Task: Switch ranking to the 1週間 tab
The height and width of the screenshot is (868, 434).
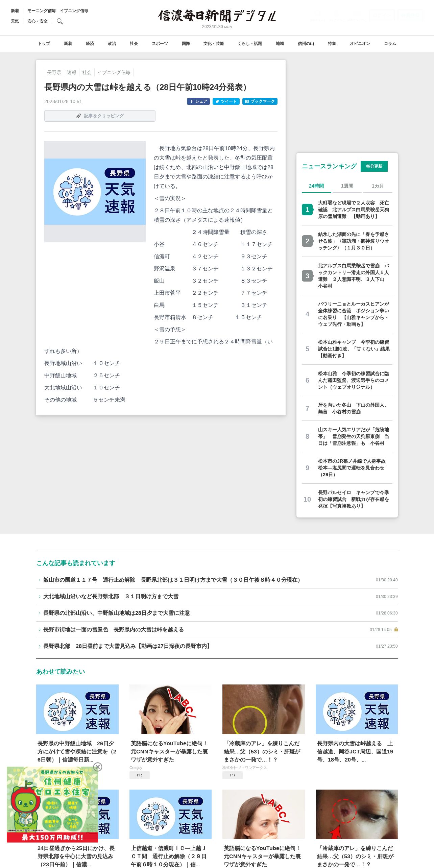Action: point(347,186)
